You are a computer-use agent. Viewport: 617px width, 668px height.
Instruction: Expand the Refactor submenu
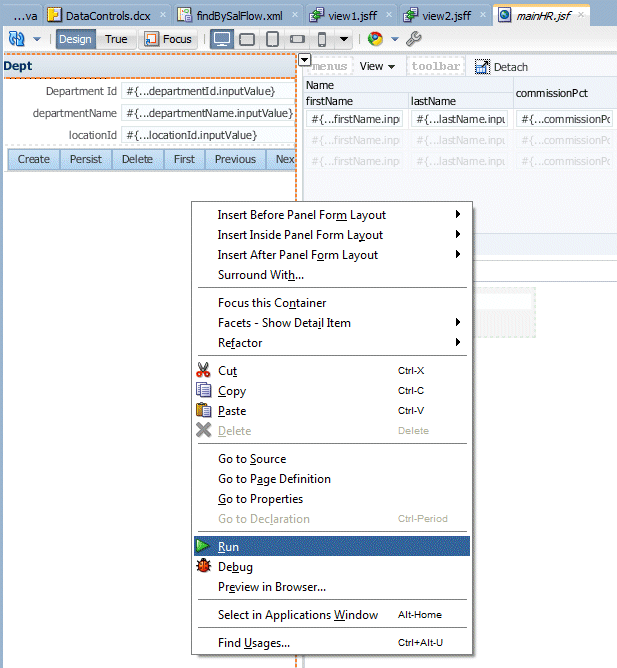(332, 343)
